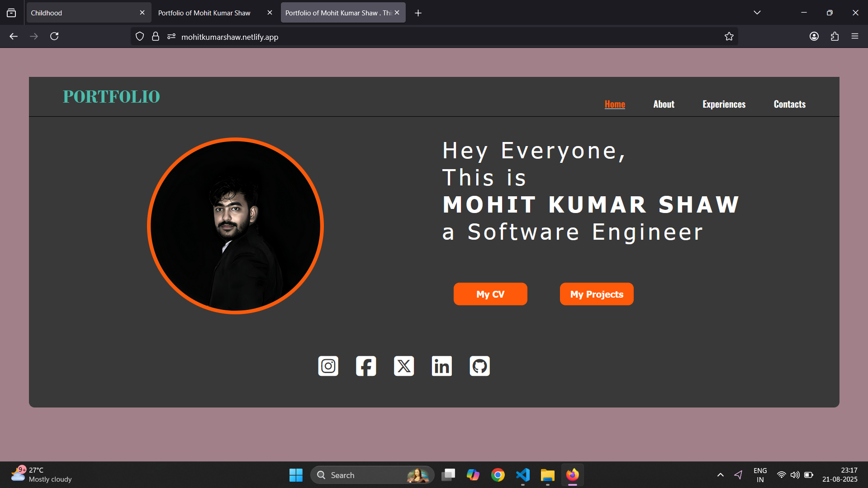
Task: Open the GitHub social icon
Action: coord(479,366)
